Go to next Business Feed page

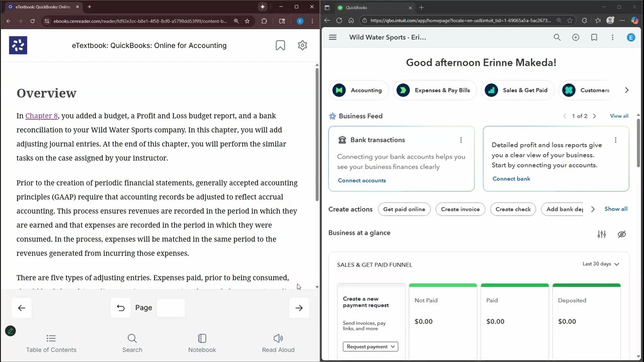point(594,116)
